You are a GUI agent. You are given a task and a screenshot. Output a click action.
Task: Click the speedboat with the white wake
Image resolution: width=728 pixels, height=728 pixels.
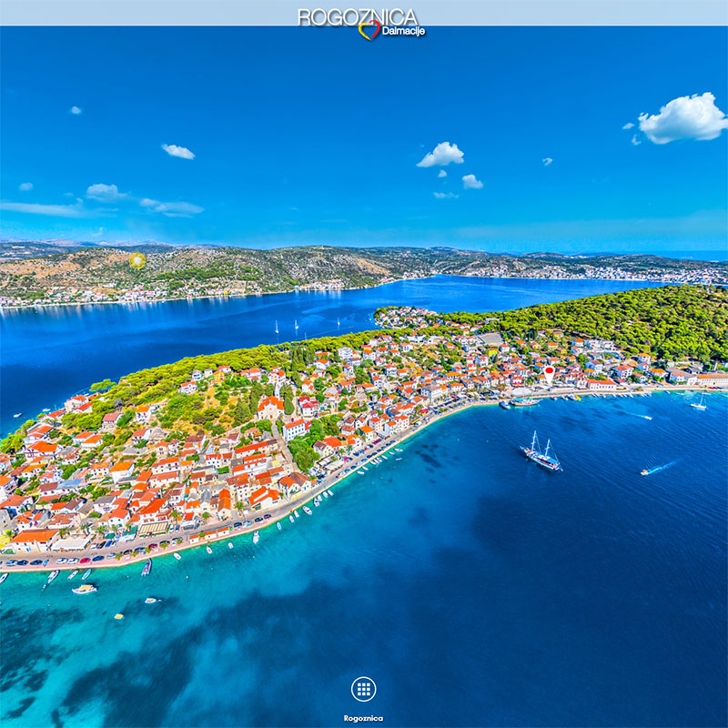pyautogui.click(x=645, y=471)
